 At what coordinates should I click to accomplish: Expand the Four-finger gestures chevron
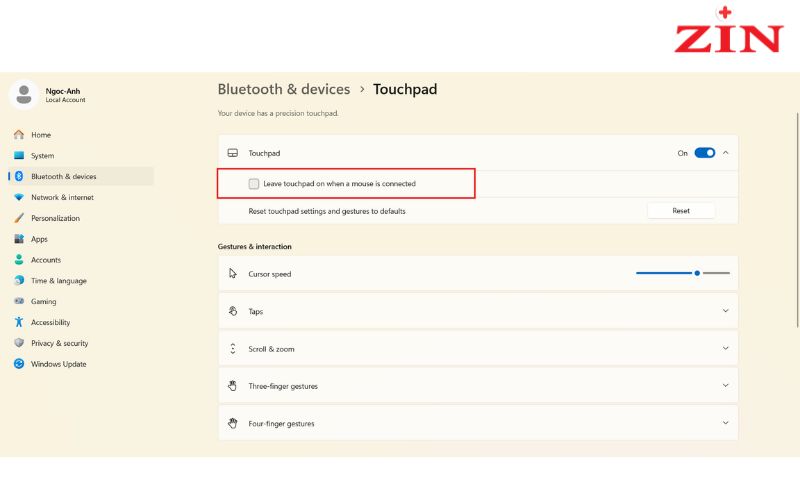click(726, 423)
